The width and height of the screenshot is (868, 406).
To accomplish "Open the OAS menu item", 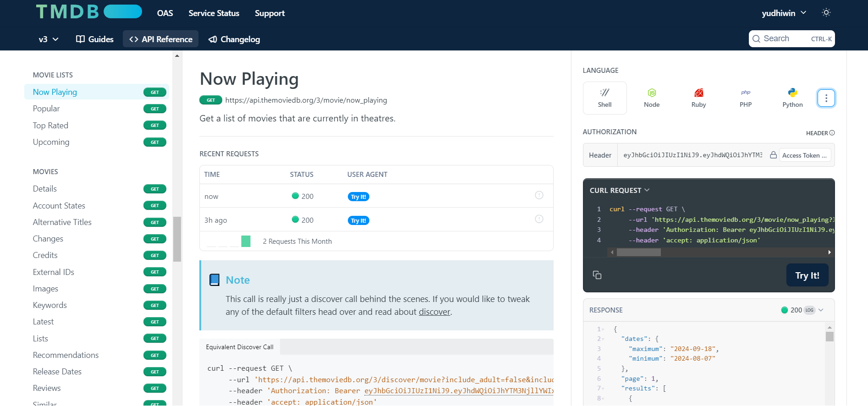I will [165, 13].
